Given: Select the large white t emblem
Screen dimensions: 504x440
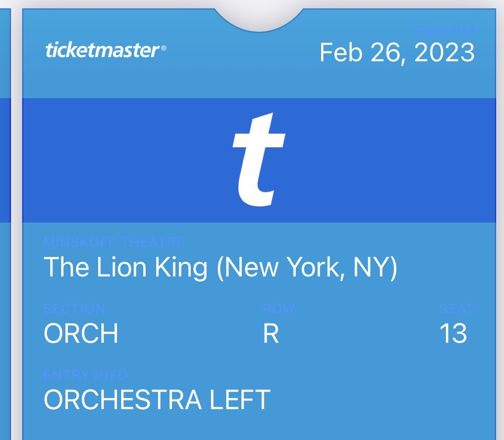Looking at the screenshot, I should [258, 159].
